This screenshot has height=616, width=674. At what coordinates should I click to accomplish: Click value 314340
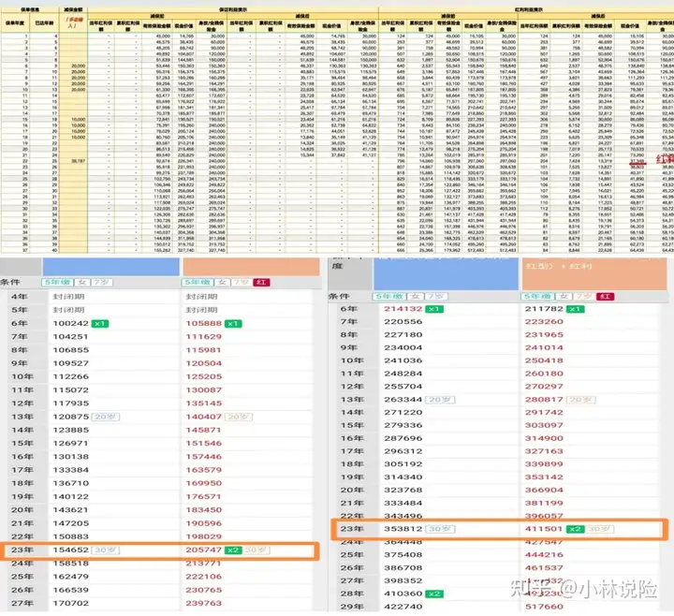tap(403, 477)
